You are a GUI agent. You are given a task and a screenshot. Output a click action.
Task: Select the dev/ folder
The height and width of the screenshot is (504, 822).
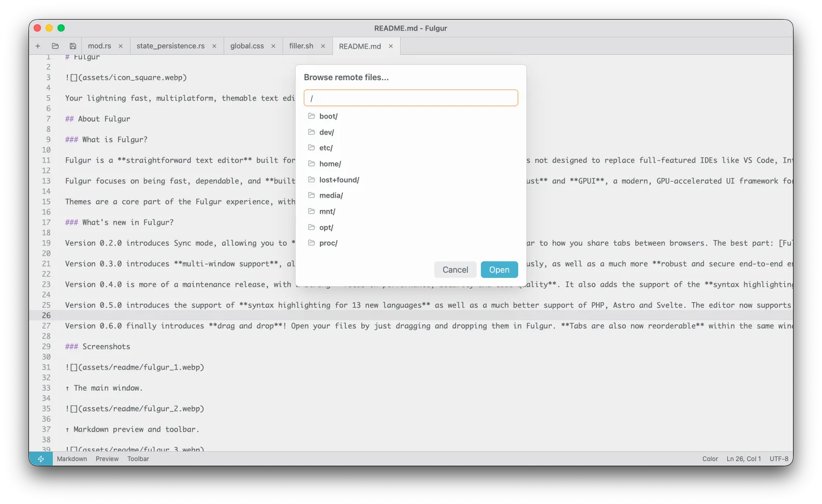(x=411, y=132)
